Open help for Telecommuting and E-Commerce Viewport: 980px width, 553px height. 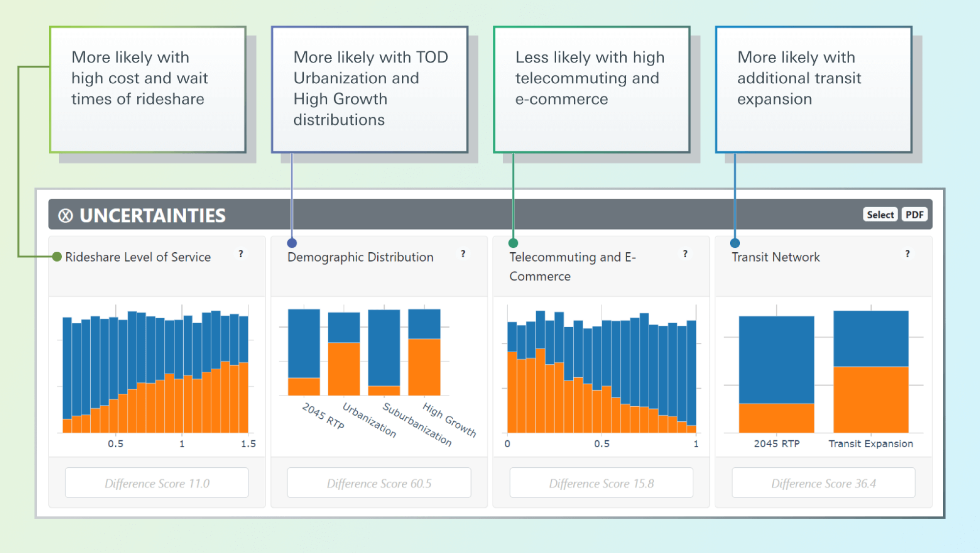pyautogui.click(x=685, y=254)
